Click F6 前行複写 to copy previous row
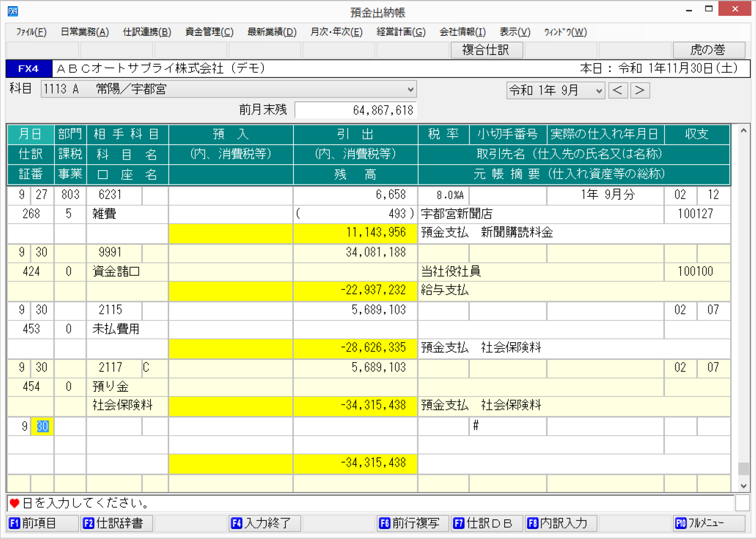The image size is (756, 539). pos(413,523)
